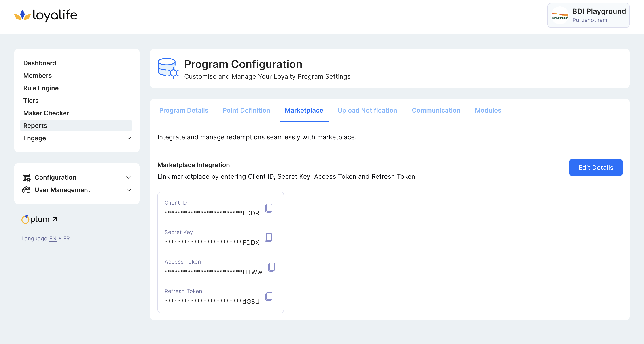The width and height of the screenshot is (644, 344).
Task: Select EN language option
Action: pyautogui.click(x=53, y=239)
